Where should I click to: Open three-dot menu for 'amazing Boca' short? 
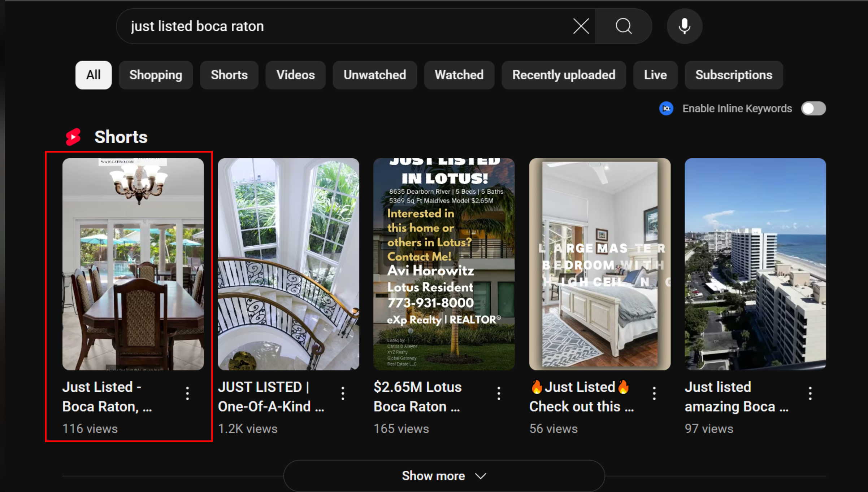point(810,393)
